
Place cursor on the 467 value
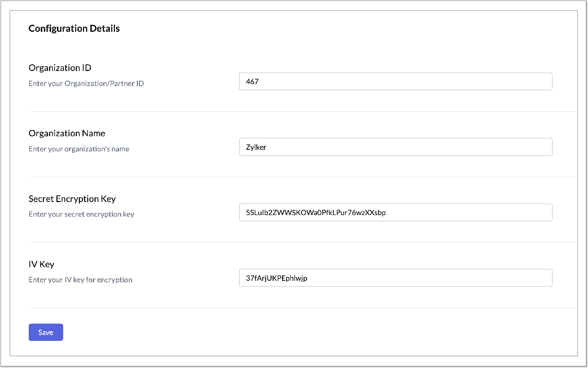click(252, 81)
